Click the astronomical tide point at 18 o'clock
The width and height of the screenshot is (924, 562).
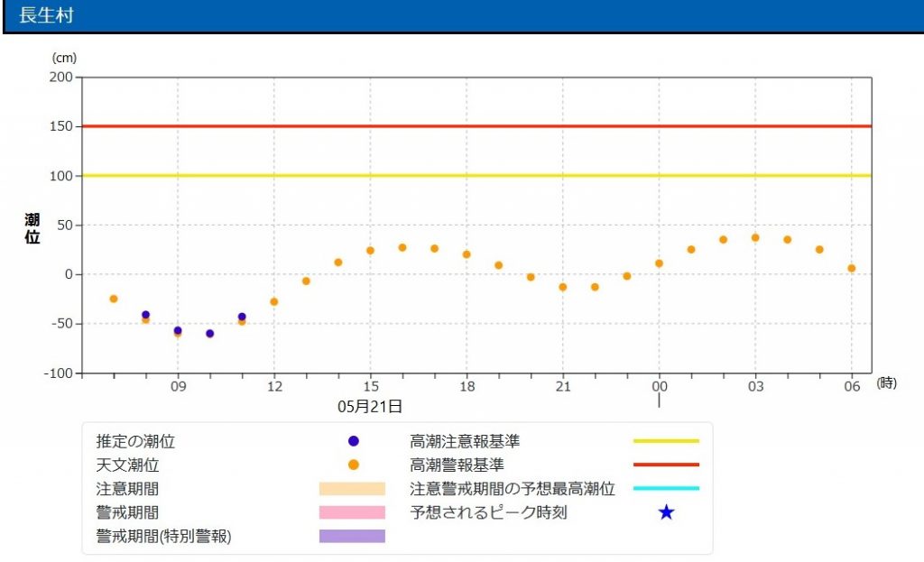467,254
